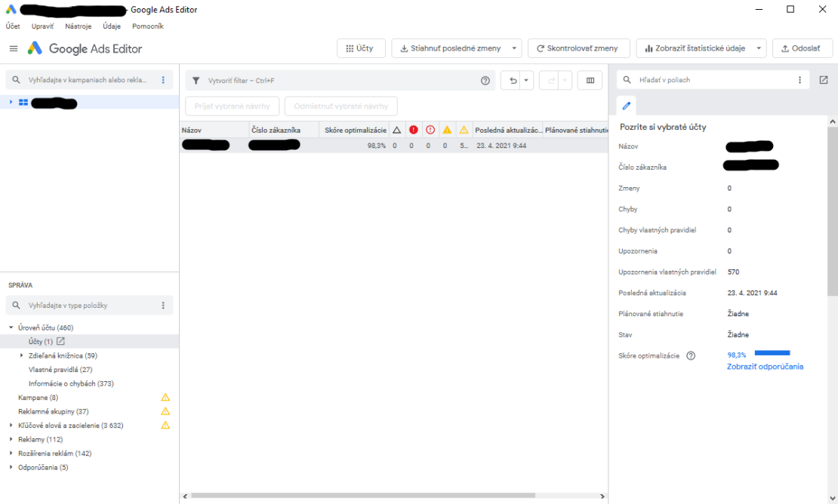Open the Účet menu
This screenshot has height=504, width=838.
coord(13,26)
